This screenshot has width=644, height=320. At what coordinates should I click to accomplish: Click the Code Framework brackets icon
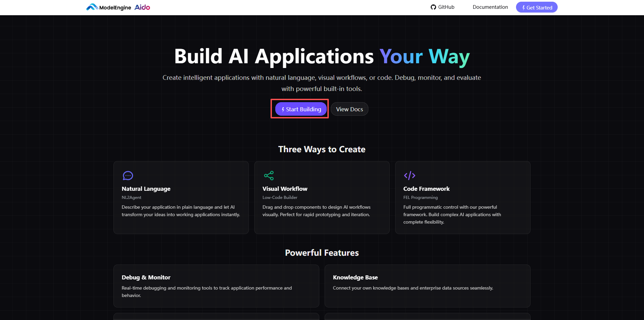click(x=410, y=176)
